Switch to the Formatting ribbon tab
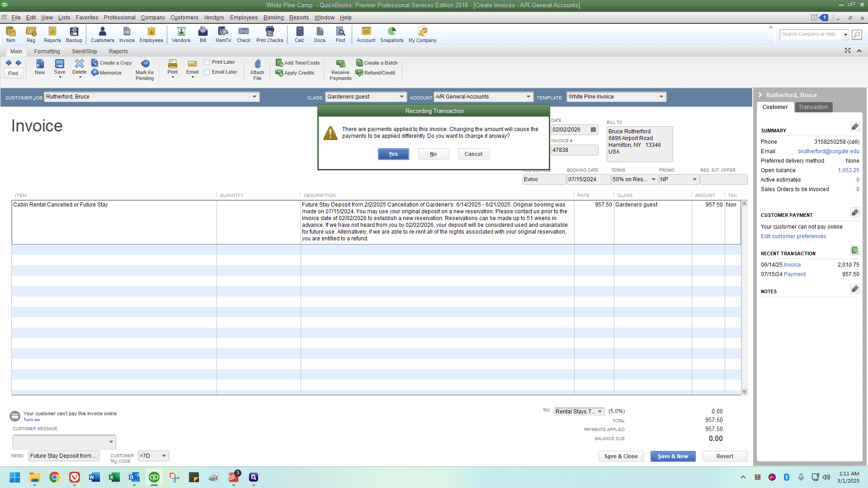Image resolution: width=868 pixels, height=488 pixels. point(47,52)
